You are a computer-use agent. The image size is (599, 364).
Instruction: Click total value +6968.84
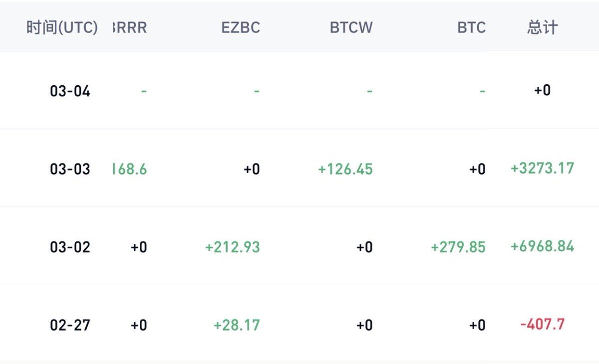click(x=542, y=246)
